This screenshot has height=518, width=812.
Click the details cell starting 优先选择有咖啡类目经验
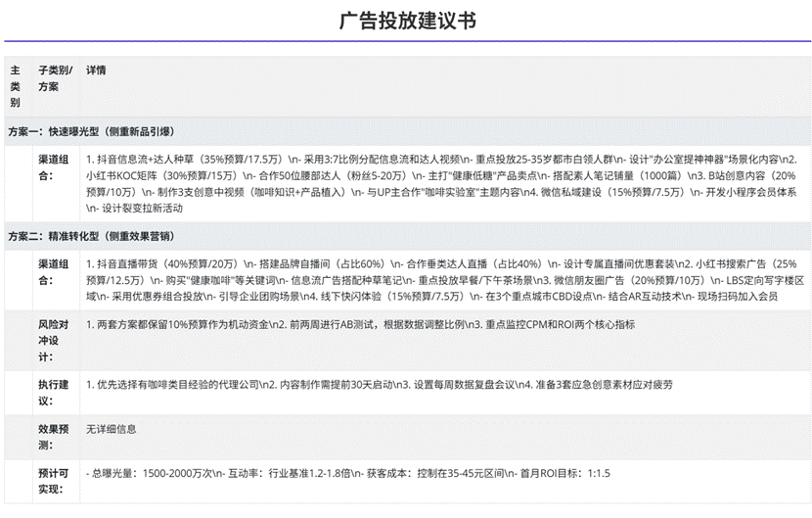tap(445, 393)
